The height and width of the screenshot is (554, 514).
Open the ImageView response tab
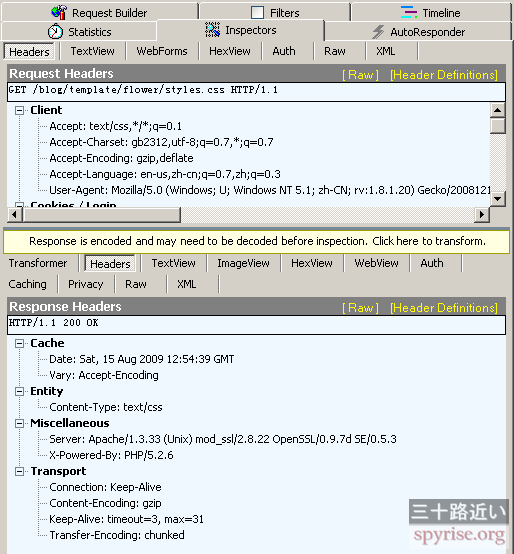click(x=243, y=263)
